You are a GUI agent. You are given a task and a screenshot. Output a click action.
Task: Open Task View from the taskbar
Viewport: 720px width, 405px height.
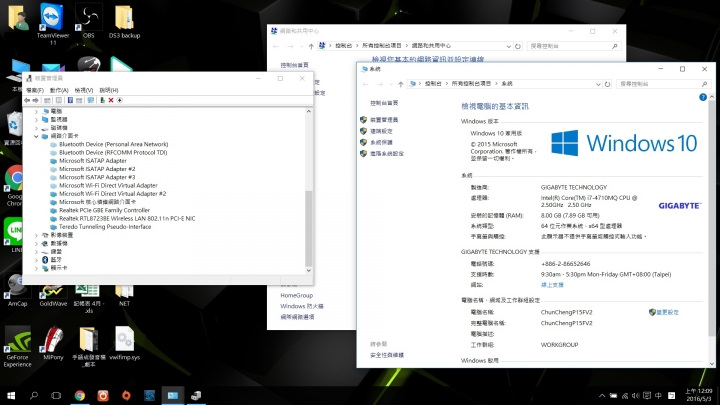56,395
